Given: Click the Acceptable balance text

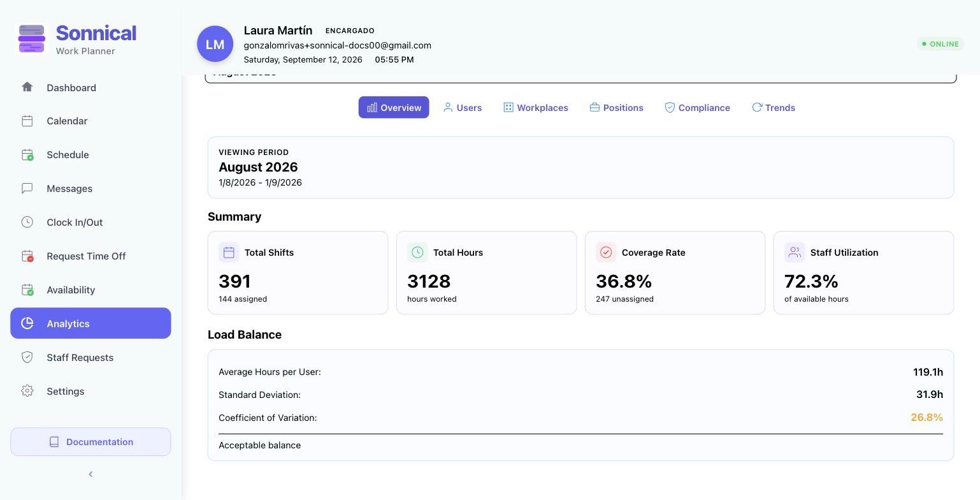Looking at the screenshot, I should pos(259,445).
